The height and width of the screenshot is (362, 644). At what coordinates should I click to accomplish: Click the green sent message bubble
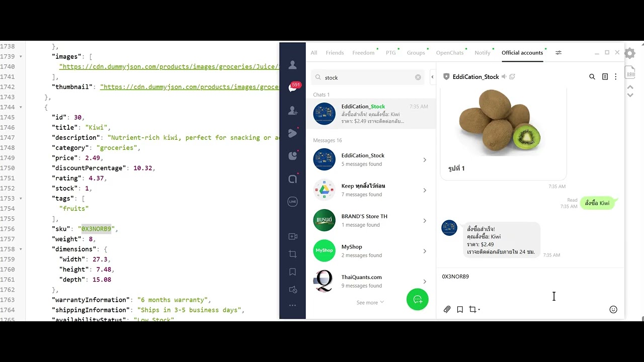coord(597,203)
